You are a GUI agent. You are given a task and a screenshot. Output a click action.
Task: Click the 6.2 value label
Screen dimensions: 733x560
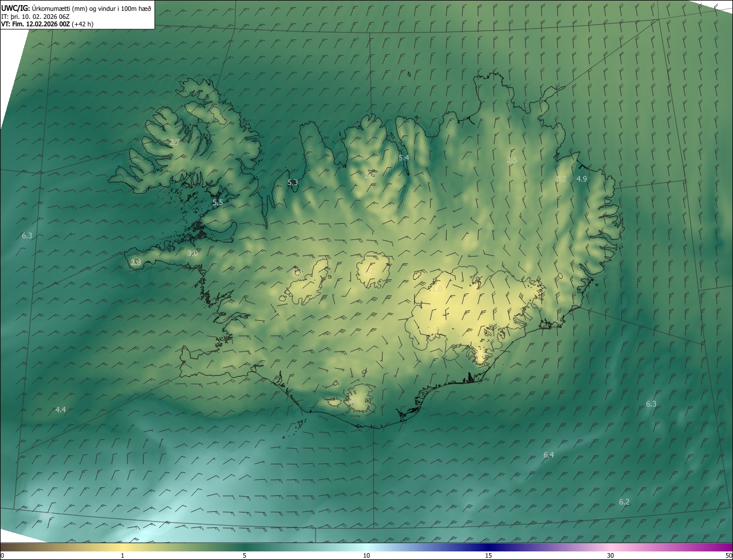tap(624, 502)
